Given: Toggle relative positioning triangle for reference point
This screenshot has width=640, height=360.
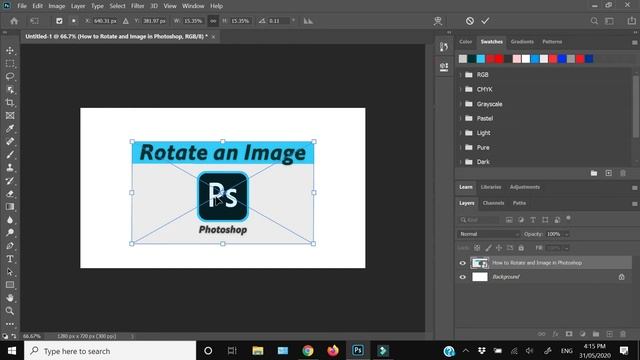Looking at the screenshot, I should 126,21.
